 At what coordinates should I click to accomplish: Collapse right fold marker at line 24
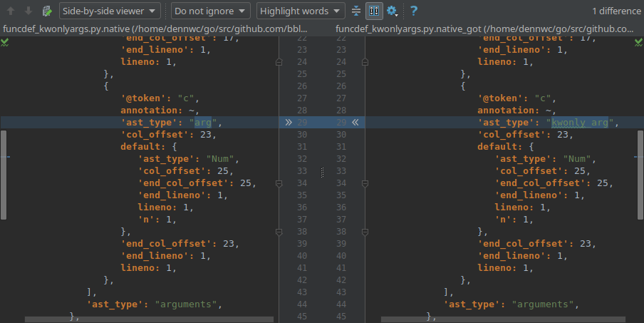tap(365, 62)
